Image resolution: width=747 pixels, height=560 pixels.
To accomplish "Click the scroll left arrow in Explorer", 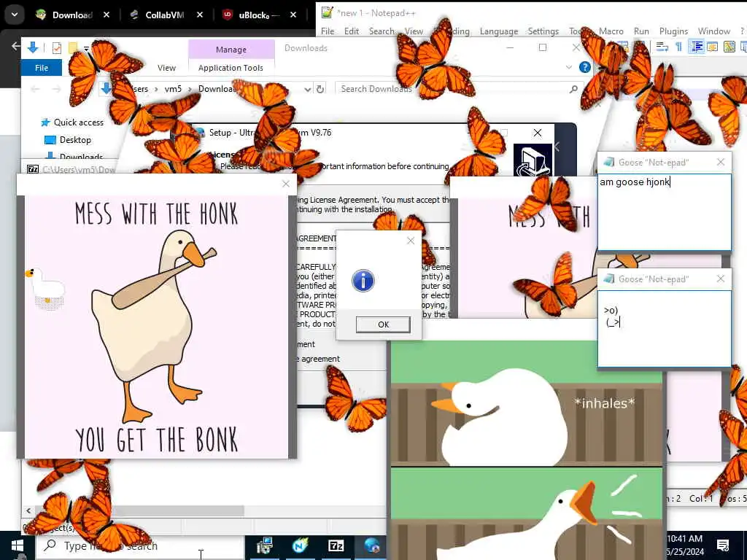I will pos(28,511).
